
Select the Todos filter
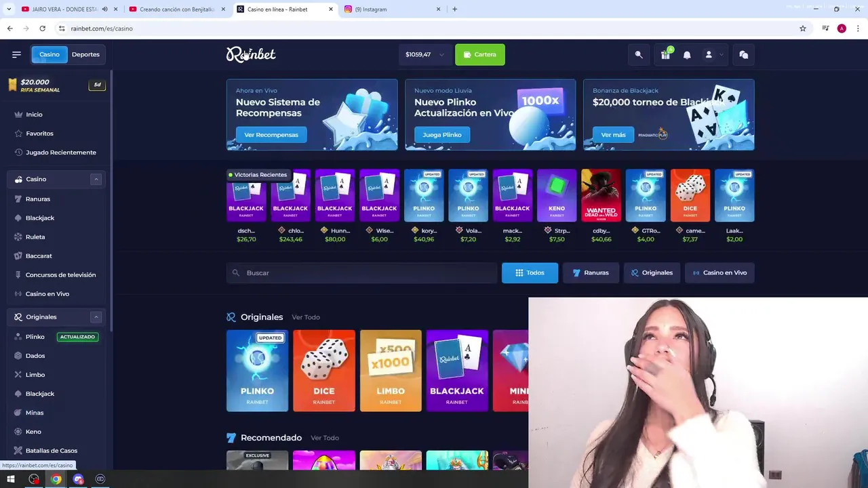pos(530,272)
